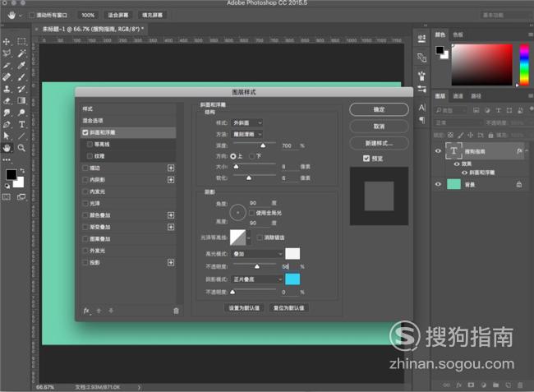Open layer filter type dropdown

click(450, 110)
